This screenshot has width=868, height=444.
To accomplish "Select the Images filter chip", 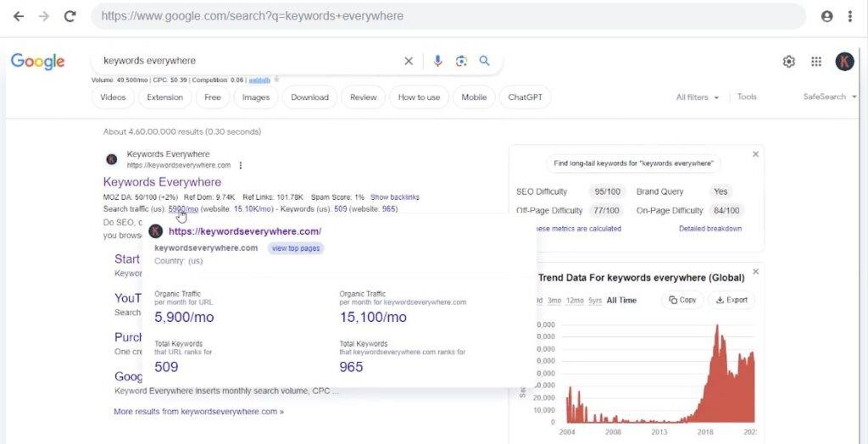I will click(256, 97).
